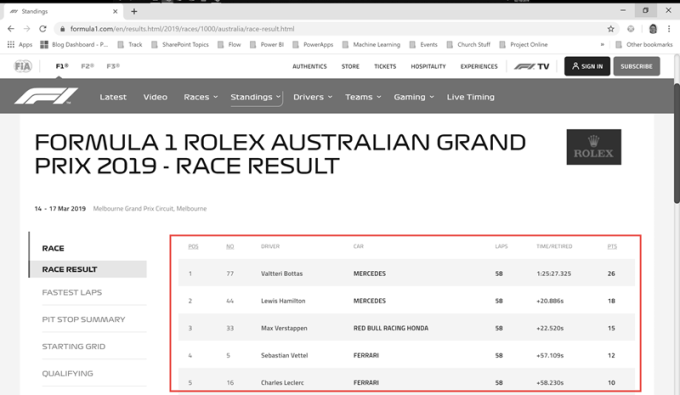Click the FIA logo
The height and width of the screenshot is (395, 680).
[23, 66]
